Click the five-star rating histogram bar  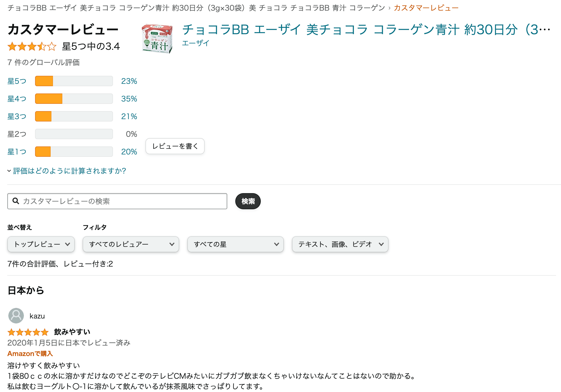click(x=74, y=81)
